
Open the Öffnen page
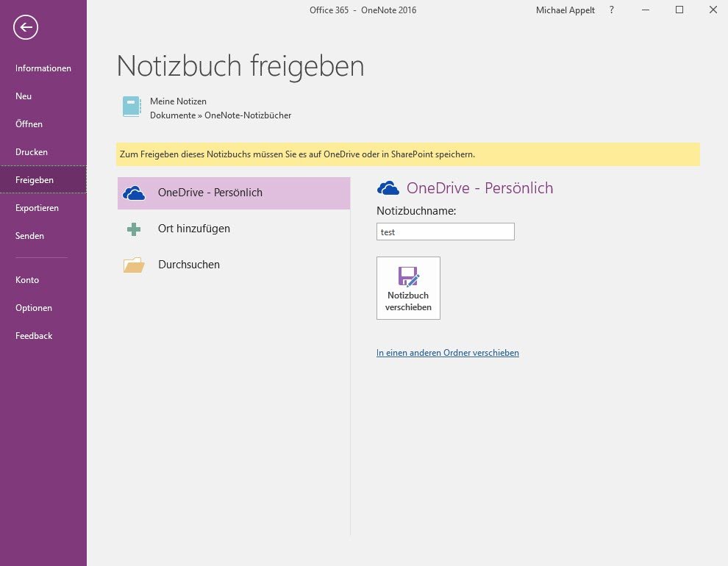tap(43, 124)
